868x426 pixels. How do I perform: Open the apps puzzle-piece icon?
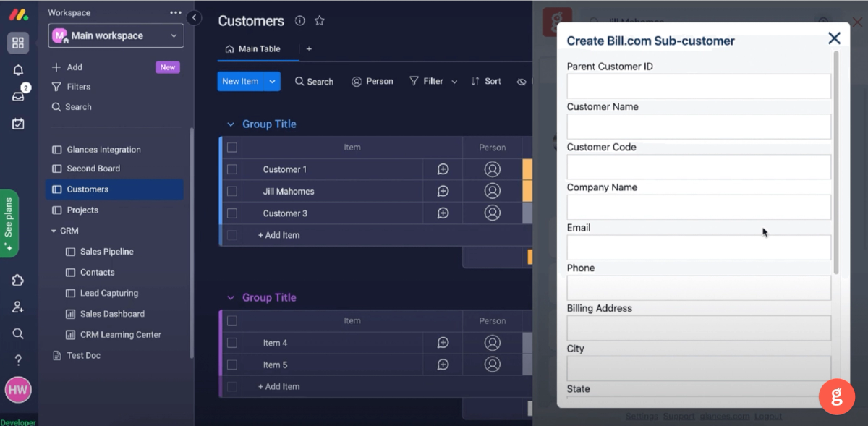[18, 281]
